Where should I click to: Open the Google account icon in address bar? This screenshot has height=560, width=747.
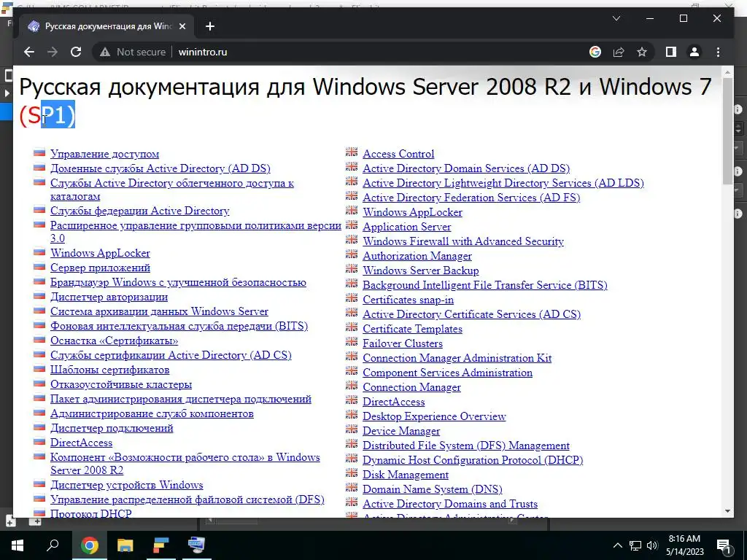point(595,52)
